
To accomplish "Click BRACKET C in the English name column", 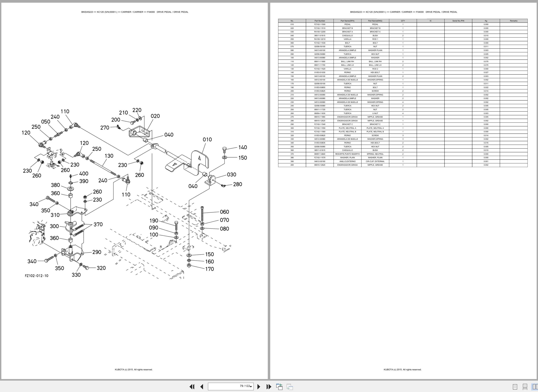I will [375, 124].
